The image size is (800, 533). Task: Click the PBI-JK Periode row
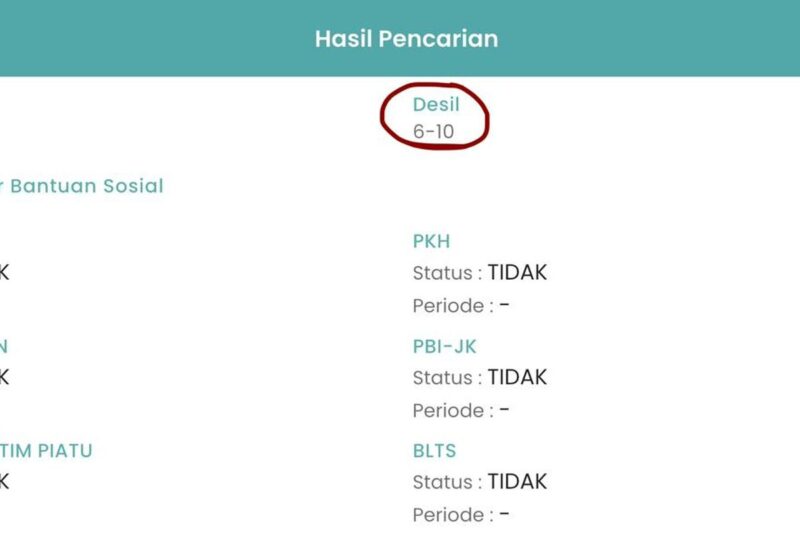[461, 410]
